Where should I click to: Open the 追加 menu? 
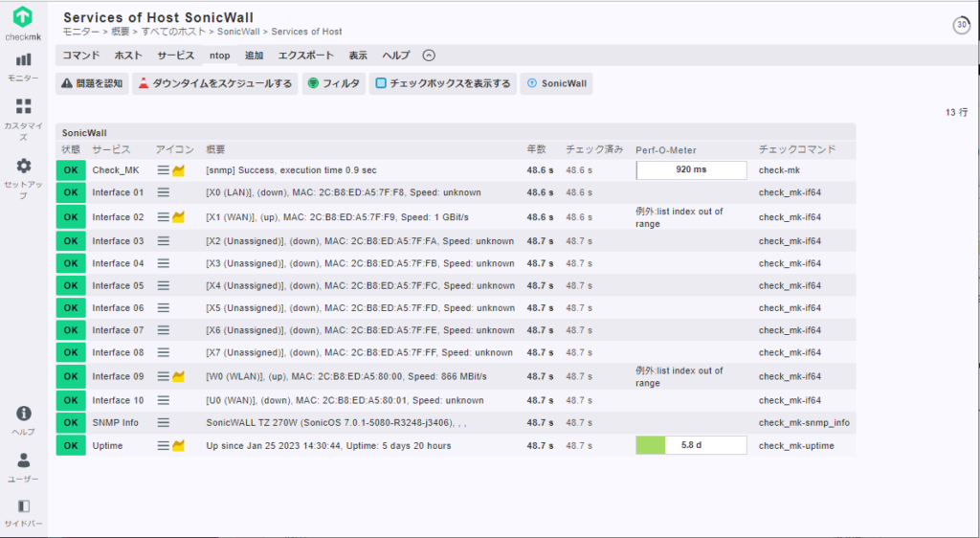tap(255, 55)
